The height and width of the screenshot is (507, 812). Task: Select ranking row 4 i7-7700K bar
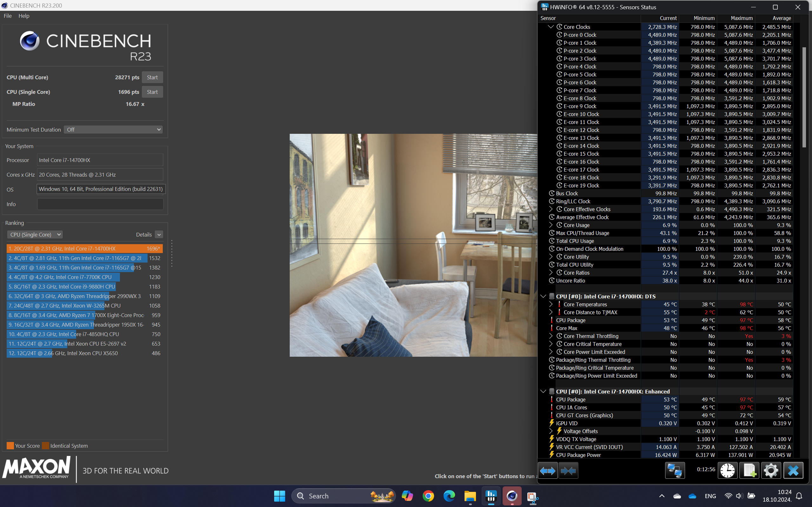[84, 277]
